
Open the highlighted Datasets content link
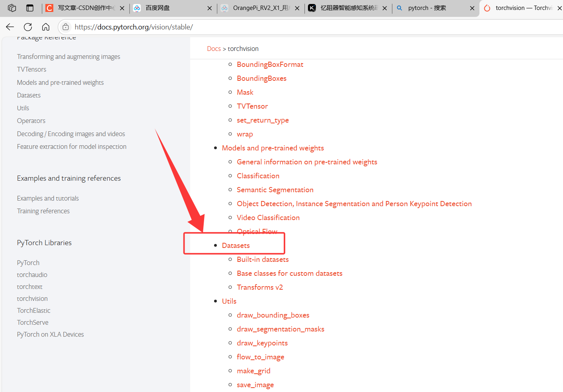(236, 246)
